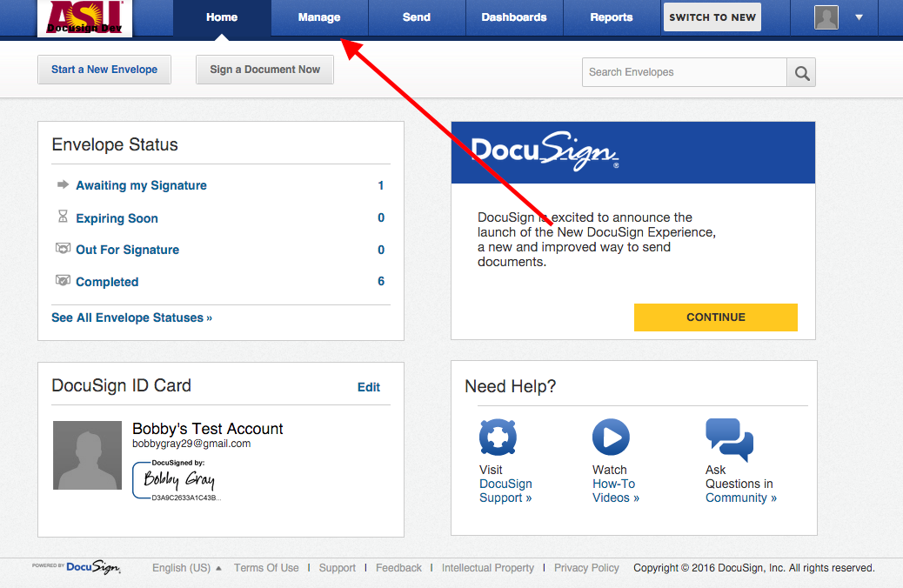Click See All Envelope Statuses link
The width and height of the screenshot is (903, 588).
pyautogui.click(x=132, y=317)
